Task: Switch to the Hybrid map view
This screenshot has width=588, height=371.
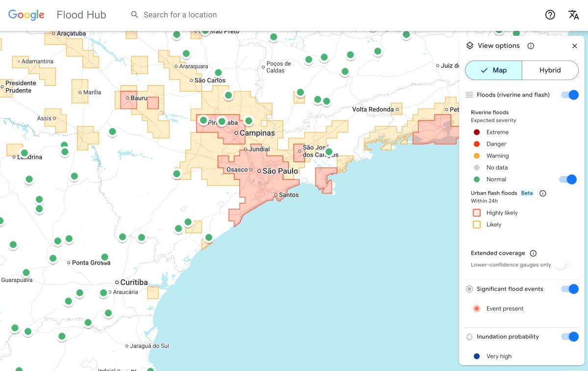Action: click(x=550, y=70)
